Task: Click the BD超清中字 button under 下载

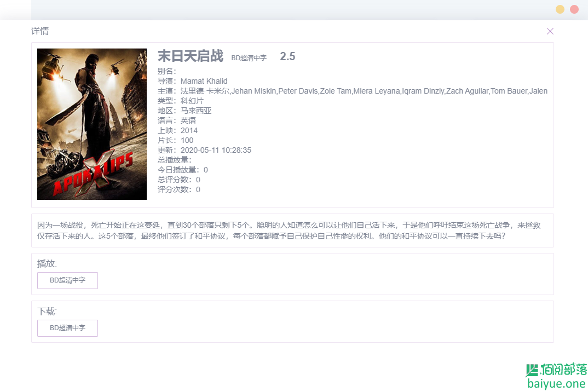Action: 67,328
